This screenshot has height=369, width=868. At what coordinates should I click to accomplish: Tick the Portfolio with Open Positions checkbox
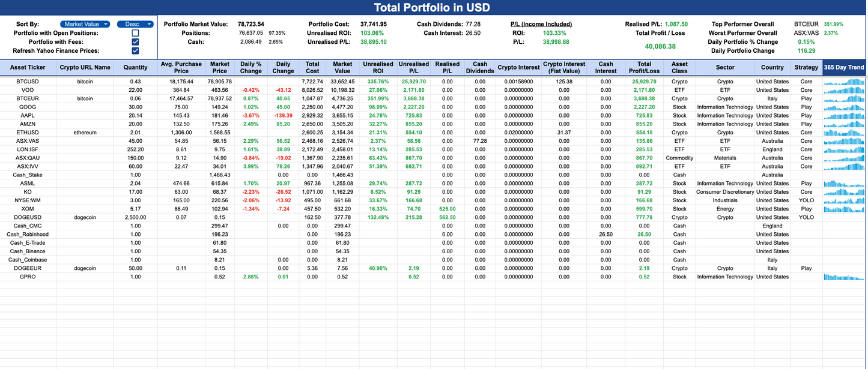[135, 33]
